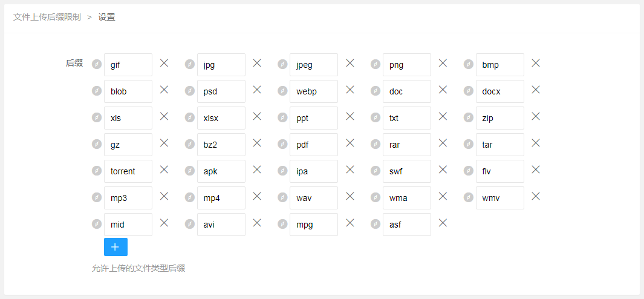Delete the pdf suffix entry
644x299 pixels.
click(x=350, y=143)
